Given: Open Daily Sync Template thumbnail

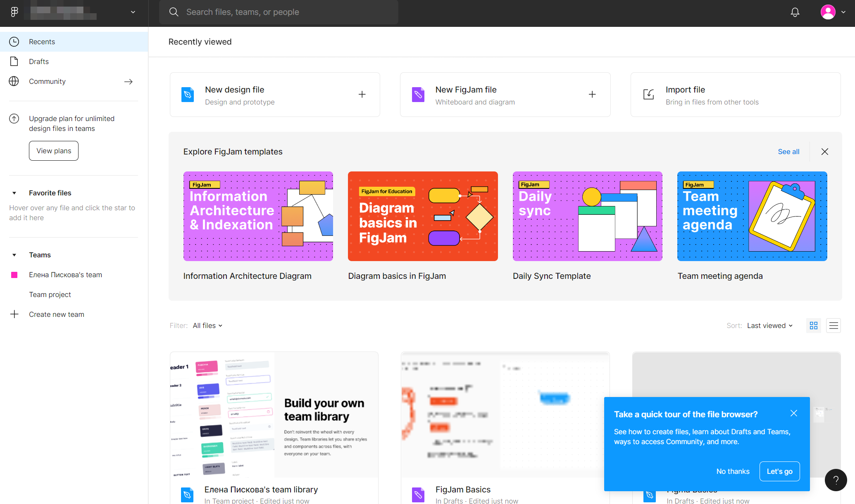Looking at the screenshot, I should point(588,216).
